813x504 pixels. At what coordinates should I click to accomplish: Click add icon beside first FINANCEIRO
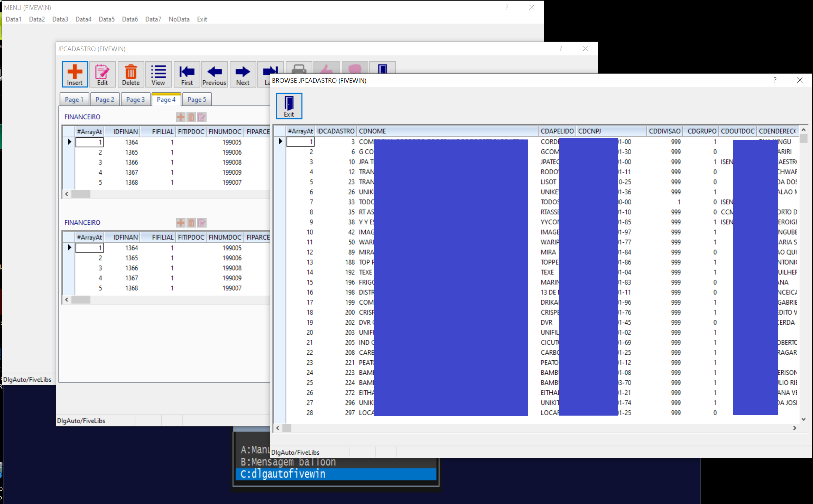tap(180, 117)
